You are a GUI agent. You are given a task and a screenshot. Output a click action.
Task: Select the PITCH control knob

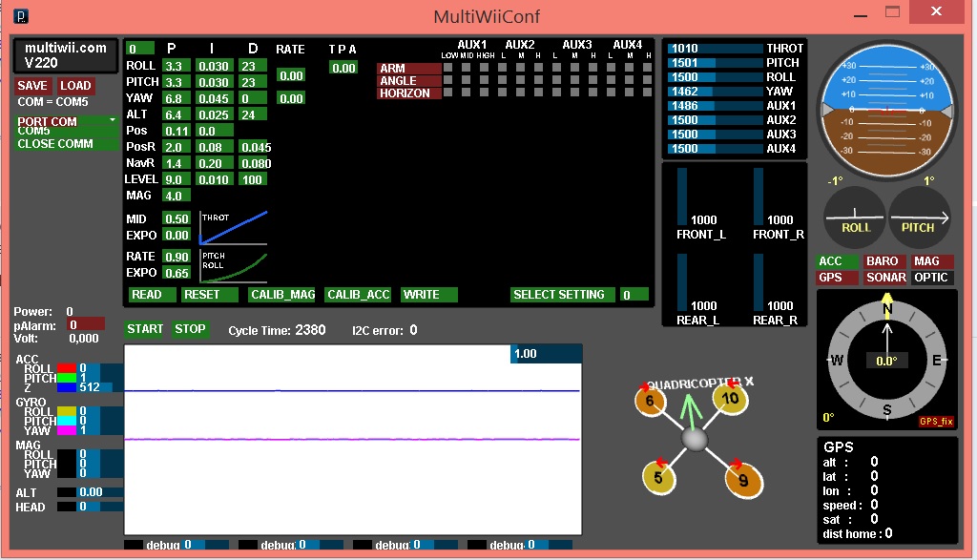click(x=919, y=218)
